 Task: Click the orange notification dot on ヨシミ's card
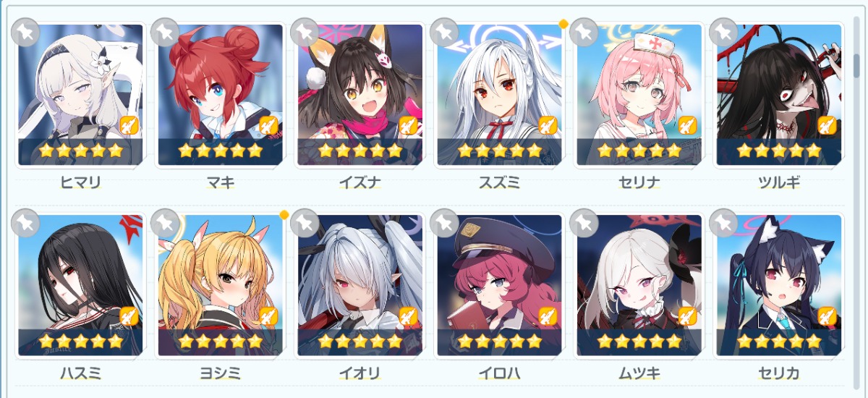[284, 214]
